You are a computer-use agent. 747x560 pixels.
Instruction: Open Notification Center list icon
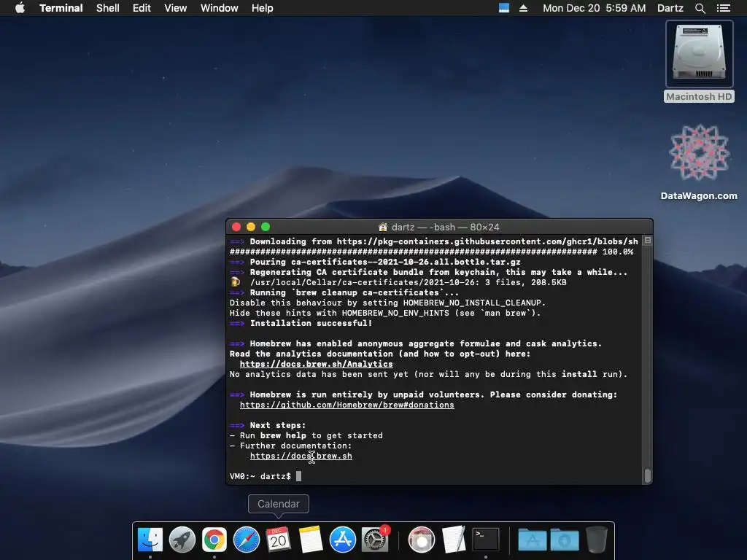click(723, 8)
